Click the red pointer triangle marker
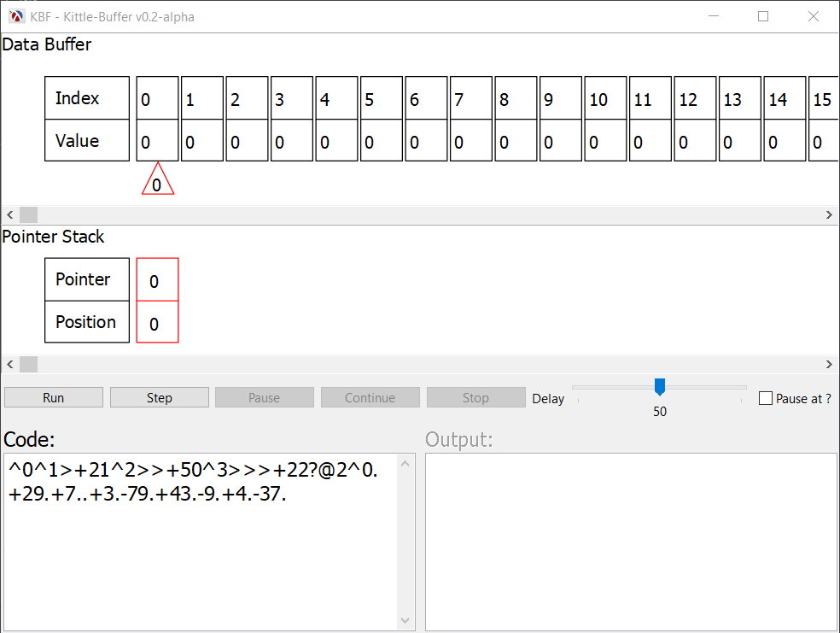Image resolution: width=840 pixels, height=633 pixels. click(157, 181)
